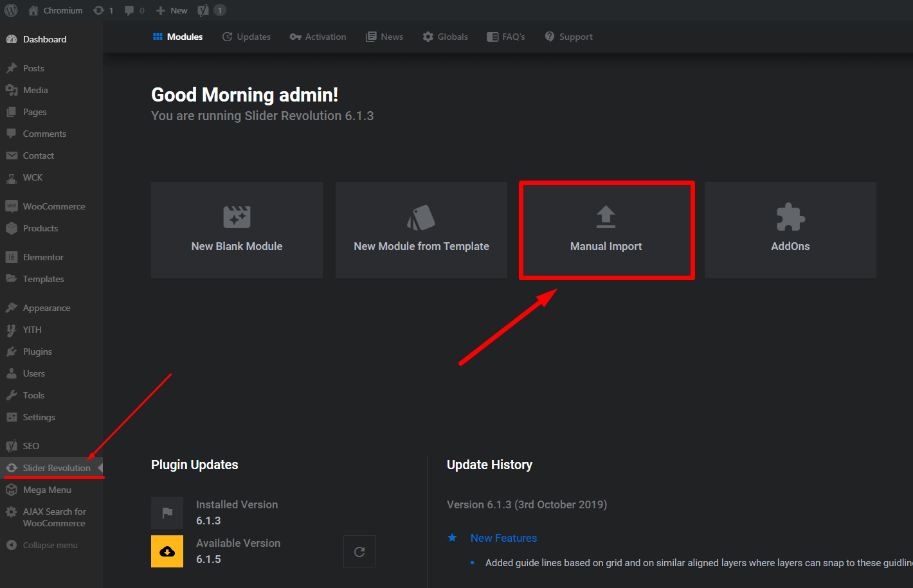Click 'Available Version' label
Screen dimensions: 913x588
point(238,543)
